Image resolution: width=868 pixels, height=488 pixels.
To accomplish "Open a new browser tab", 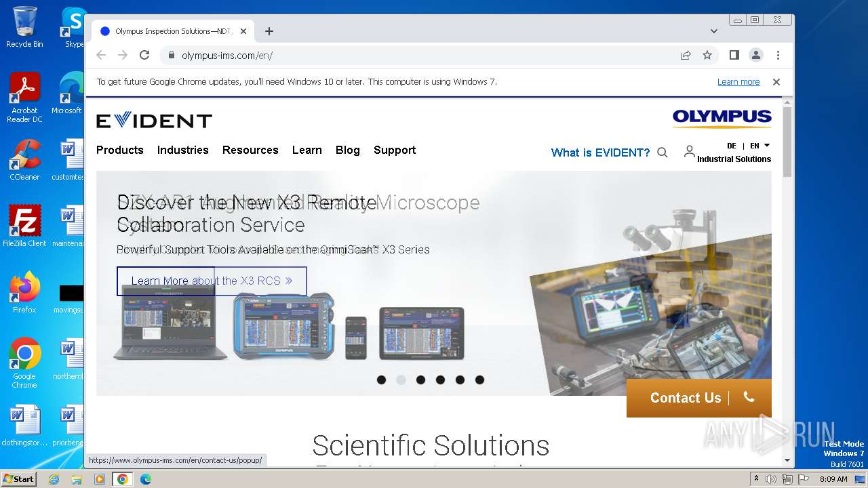I will (x=269, y=31).
